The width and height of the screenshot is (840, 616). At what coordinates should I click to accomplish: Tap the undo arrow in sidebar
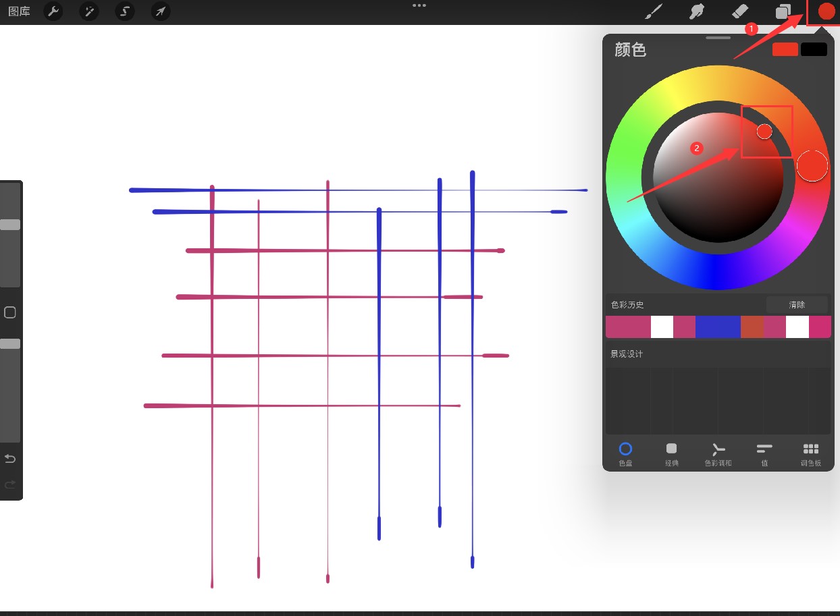[x=10, y=459]
